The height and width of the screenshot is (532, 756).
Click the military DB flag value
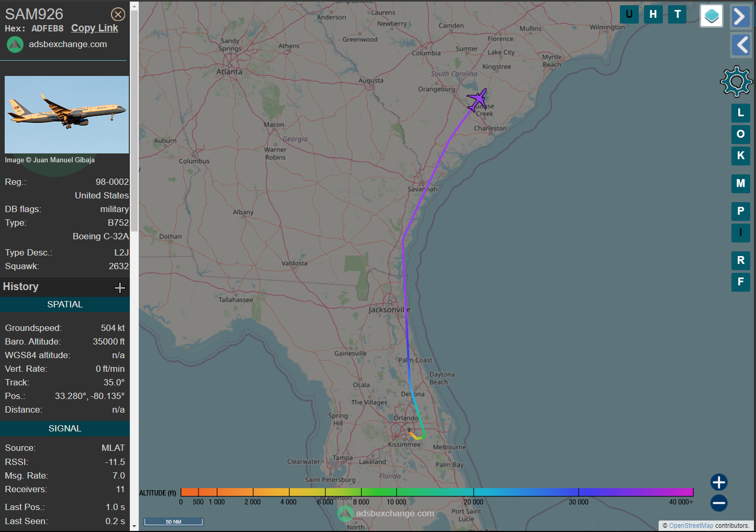[115, 209]
